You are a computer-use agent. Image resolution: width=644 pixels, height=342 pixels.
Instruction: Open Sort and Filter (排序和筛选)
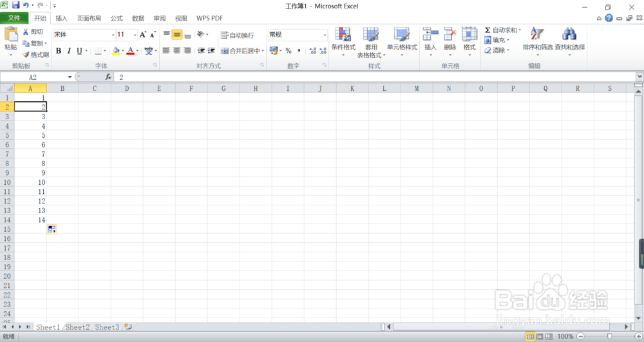pyautogui.click(x=538, y=41)
